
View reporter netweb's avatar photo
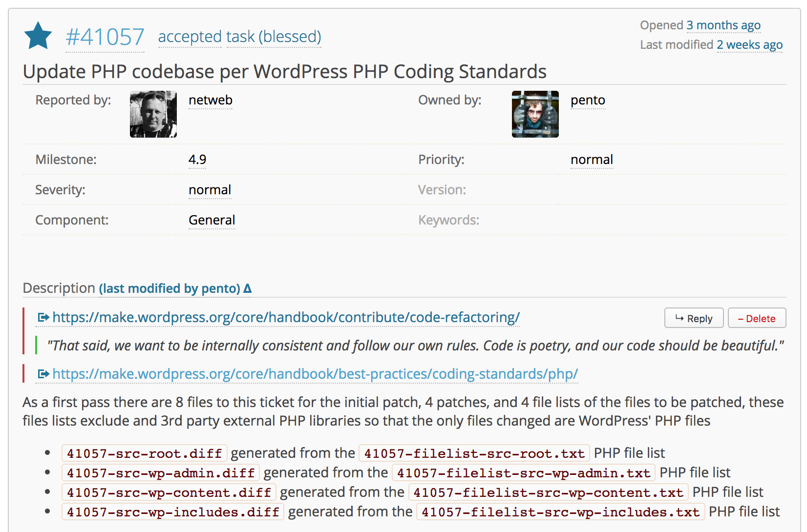[153, 114]
